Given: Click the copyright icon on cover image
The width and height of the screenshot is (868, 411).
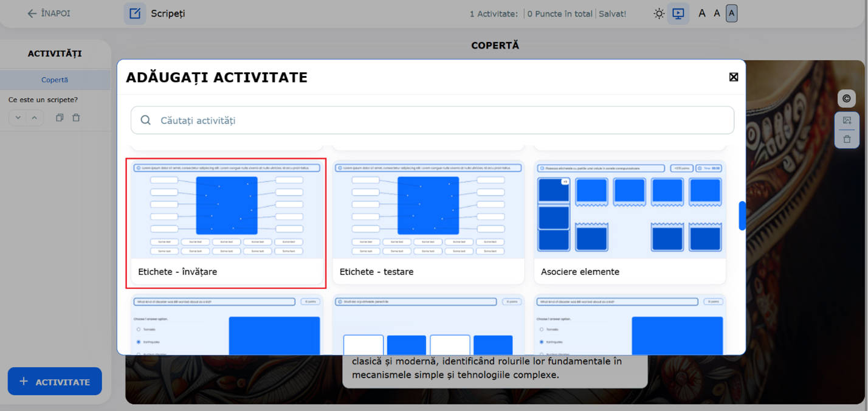Looking at the screenshot, I should [847, 98].
